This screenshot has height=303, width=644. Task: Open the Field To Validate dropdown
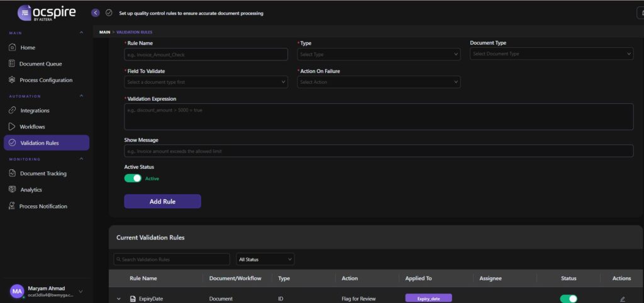click(206, 83)
